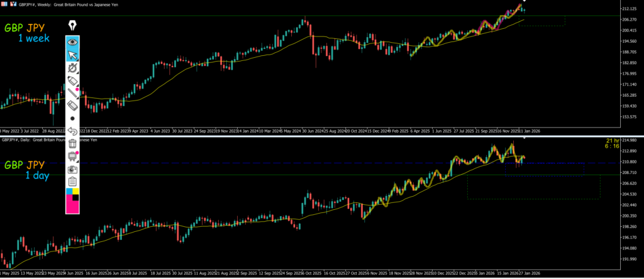Take a screenshot with the camera icon
644x279 pixels.
click(73, 169)
